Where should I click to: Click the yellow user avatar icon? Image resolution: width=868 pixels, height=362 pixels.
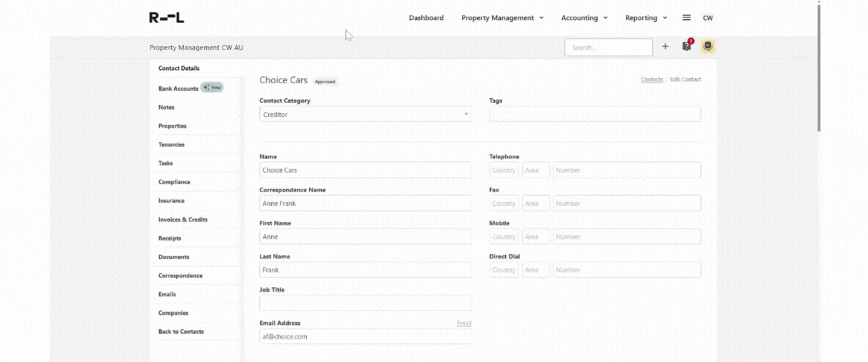[708, 46]
